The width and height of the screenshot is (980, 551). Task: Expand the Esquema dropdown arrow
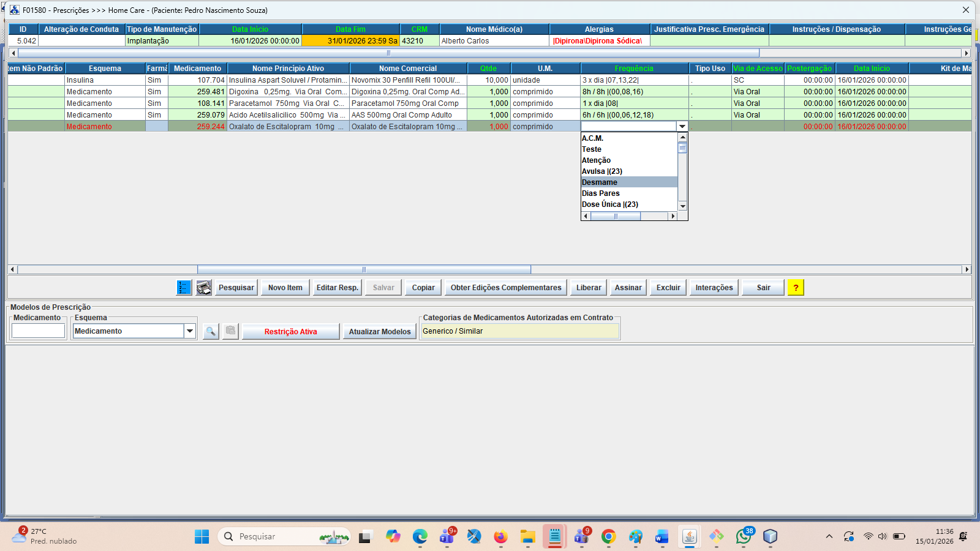coord(190,331)
